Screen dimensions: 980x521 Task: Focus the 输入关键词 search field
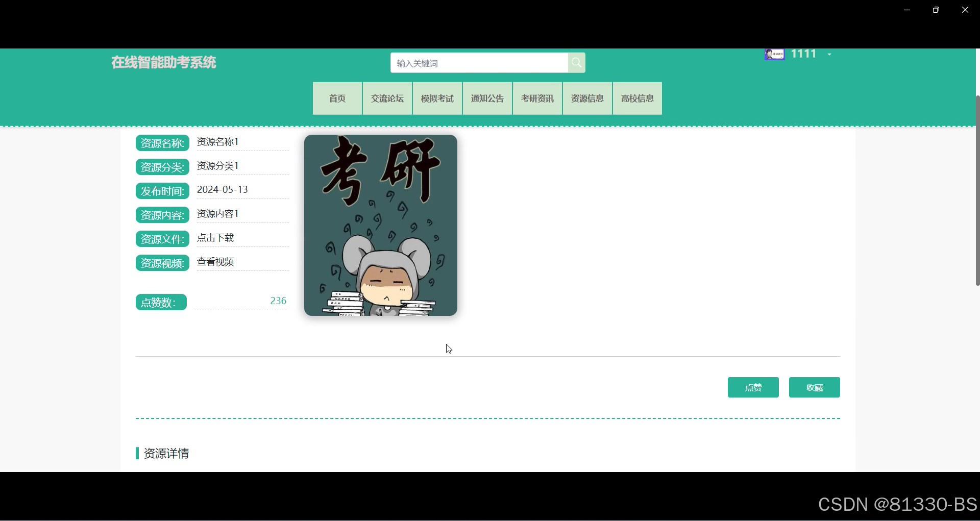coord(479,63)
